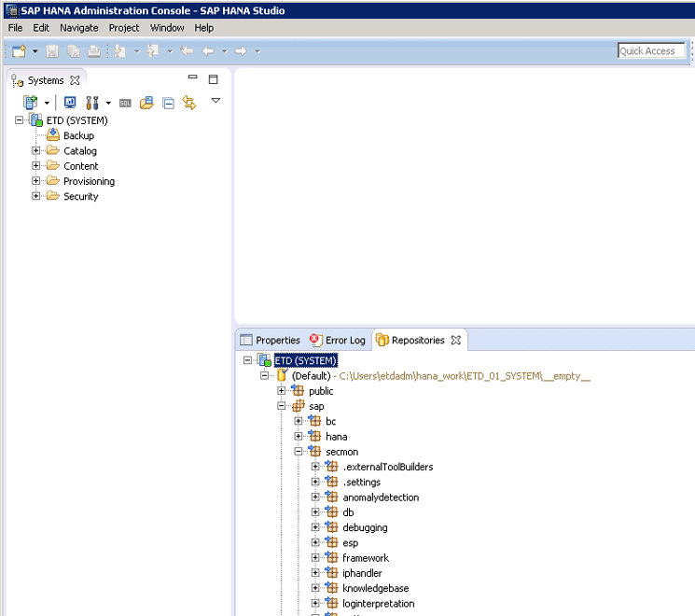Open the Navigate menu
The height and width of the screenshot is (616, 695).
(78, 28)
